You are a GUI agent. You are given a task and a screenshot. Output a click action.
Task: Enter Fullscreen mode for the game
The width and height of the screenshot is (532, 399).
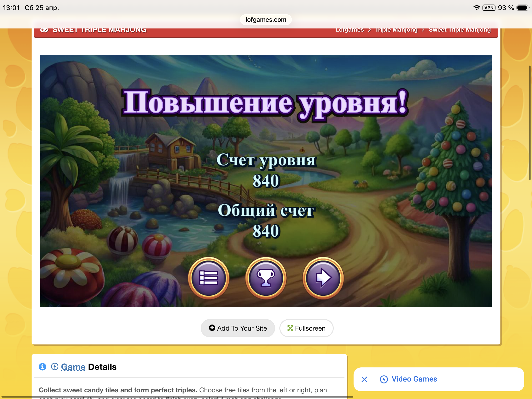tap(306, 328)
